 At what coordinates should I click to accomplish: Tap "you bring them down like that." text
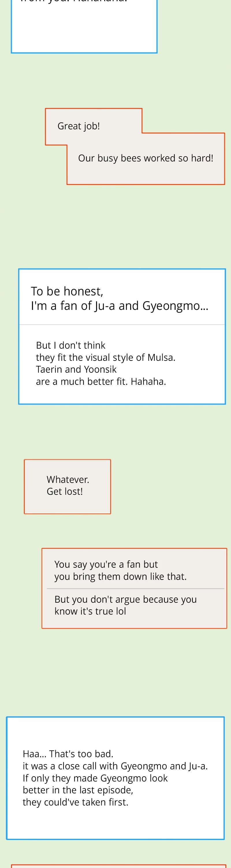pos(120,576)
